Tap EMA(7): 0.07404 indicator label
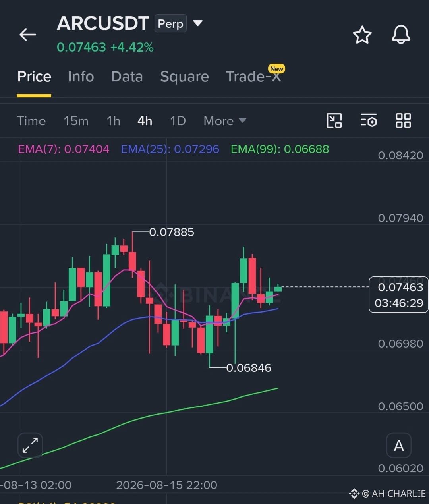429x504 pixels. pyautogui.click(x=64, y=149)
